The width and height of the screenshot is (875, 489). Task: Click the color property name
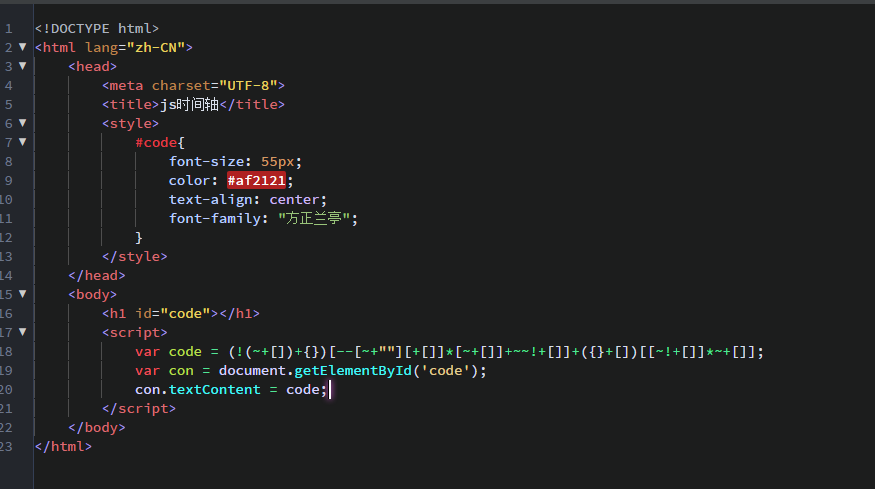pyautogui.click(x=189, y=180)
